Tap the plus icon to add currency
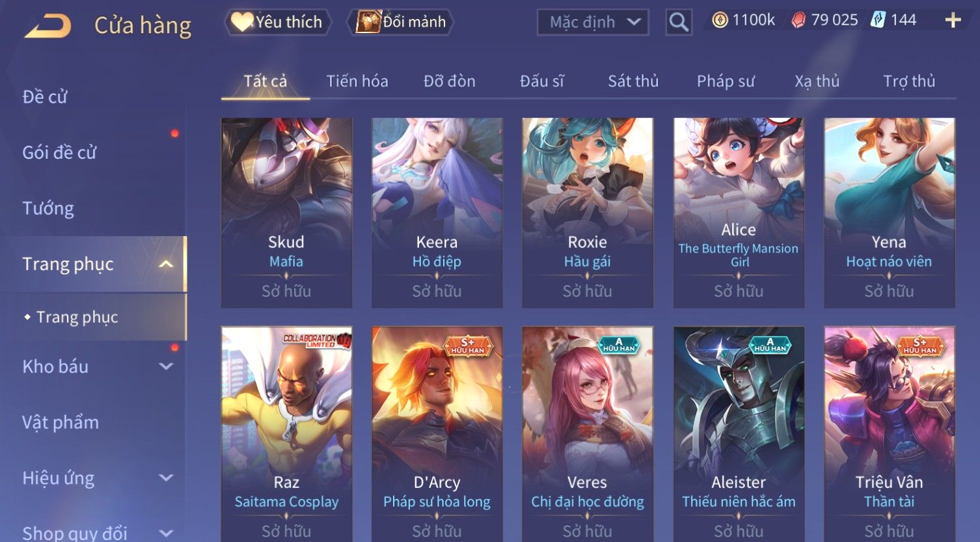This screenshot has width=980, height=542. [953, 21]
